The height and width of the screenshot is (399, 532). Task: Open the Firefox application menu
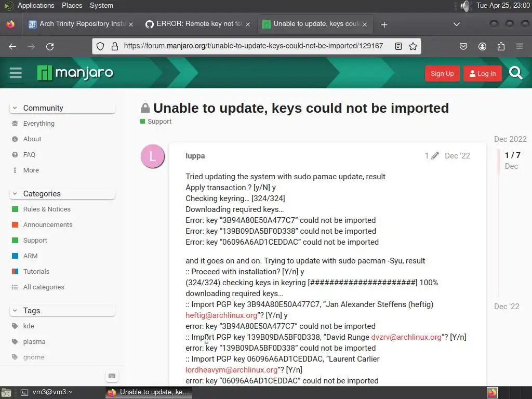pyautogui.click(x=520, y=46)
